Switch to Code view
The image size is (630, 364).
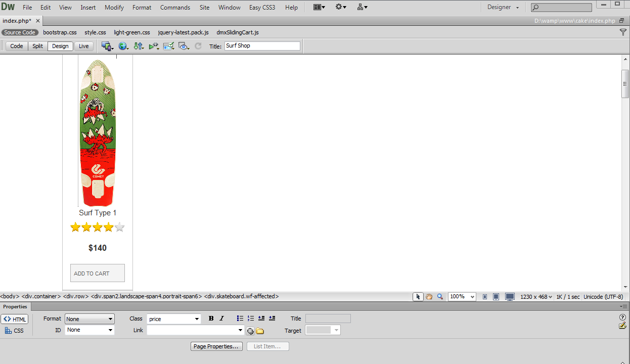point(17,46)
